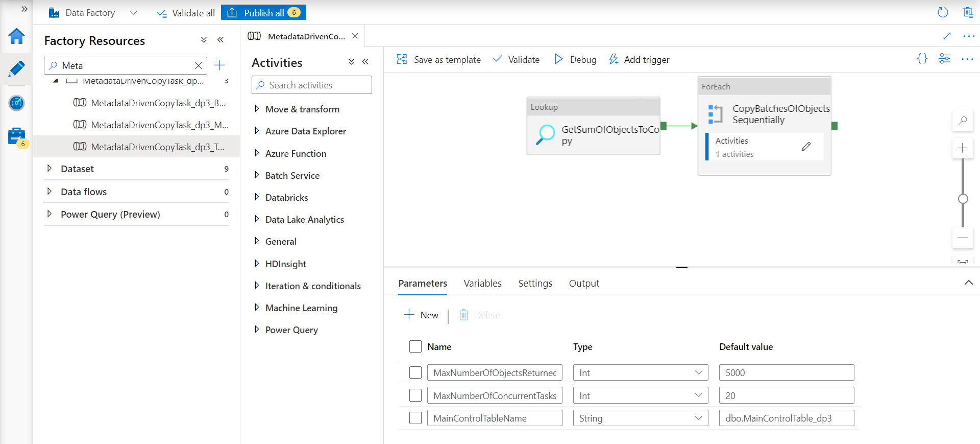Expand the Move & transform activity group
This screenshot has height=444, width=980.
point(257,109)
